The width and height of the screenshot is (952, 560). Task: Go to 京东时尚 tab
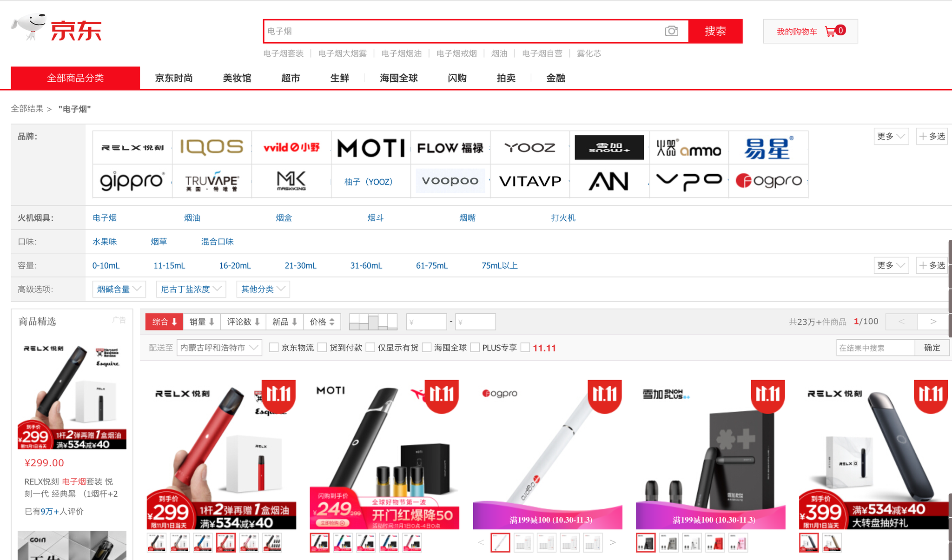coord(174,78)
